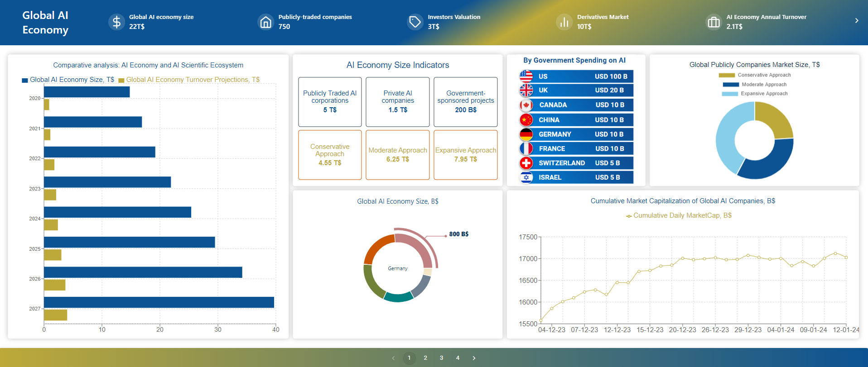Open the Expansive Approach 7.95 T$ card

pyautogui.click(x=465, y=155)
